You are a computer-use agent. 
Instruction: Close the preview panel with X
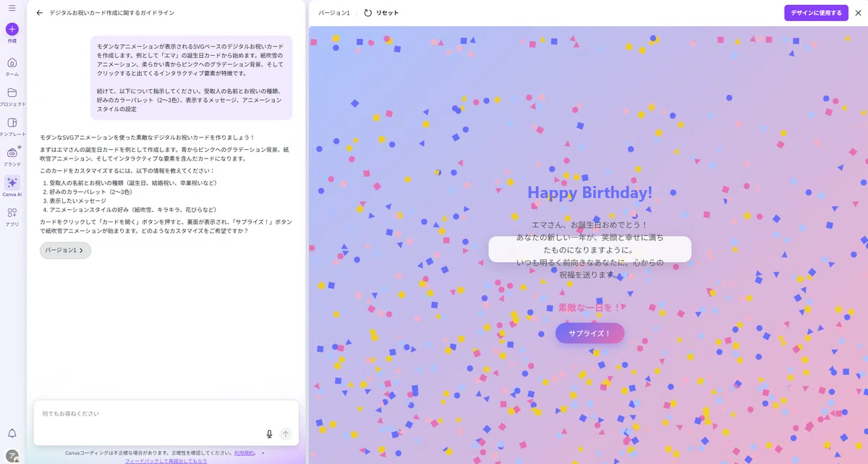858,12
